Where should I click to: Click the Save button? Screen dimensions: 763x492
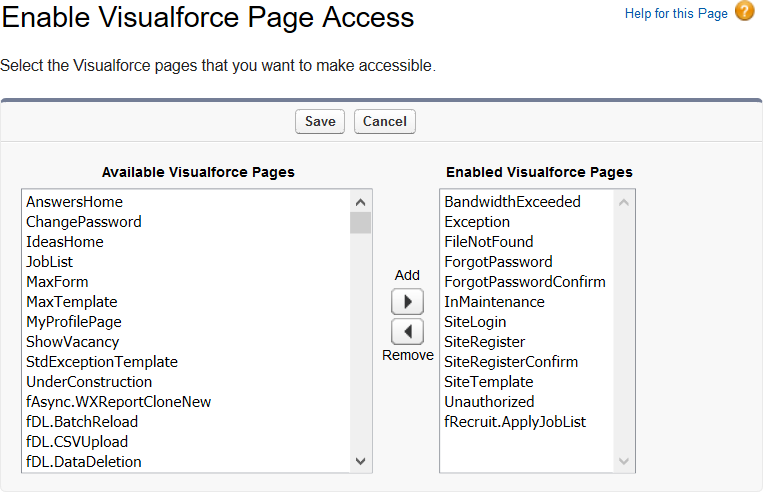pyautogui.click(x=320, y=121)
